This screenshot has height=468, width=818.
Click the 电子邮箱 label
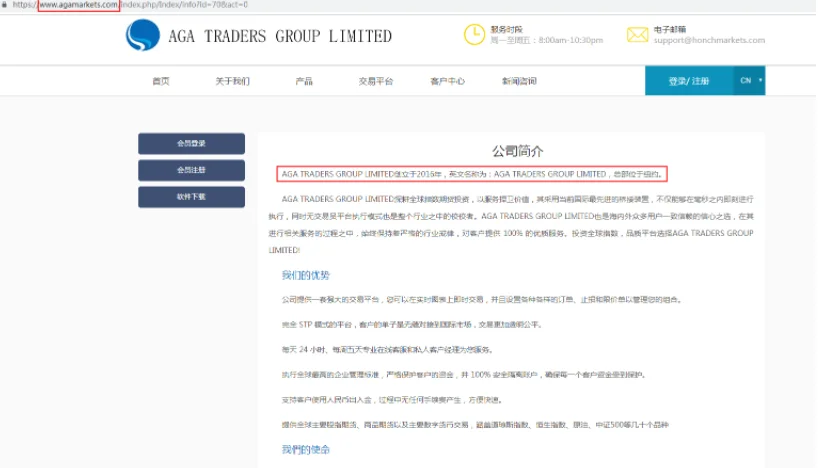pyautogui.click(x=669, y=29)
